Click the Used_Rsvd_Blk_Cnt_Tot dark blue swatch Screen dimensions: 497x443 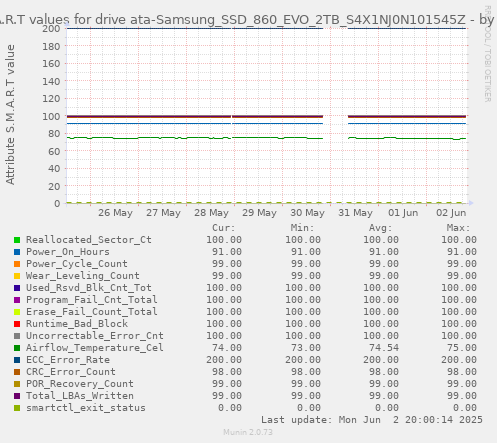pyautogui.click(x=17, y=288)
